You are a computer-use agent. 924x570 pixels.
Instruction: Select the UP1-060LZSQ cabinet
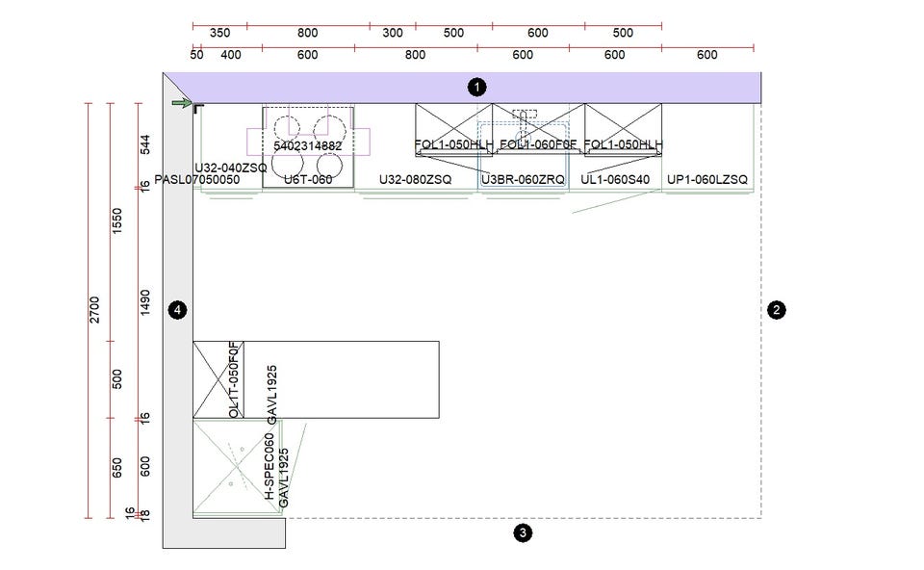[x=707, y=147]
